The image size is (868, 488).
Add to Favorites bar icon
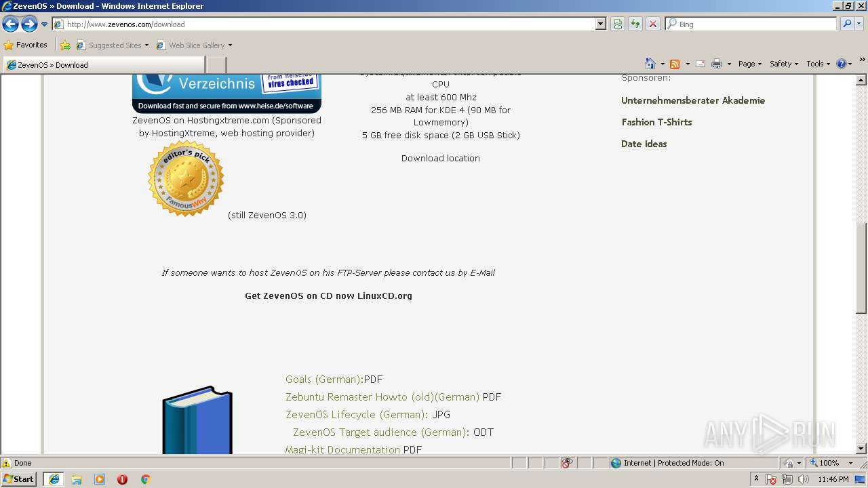pos(65,45)
